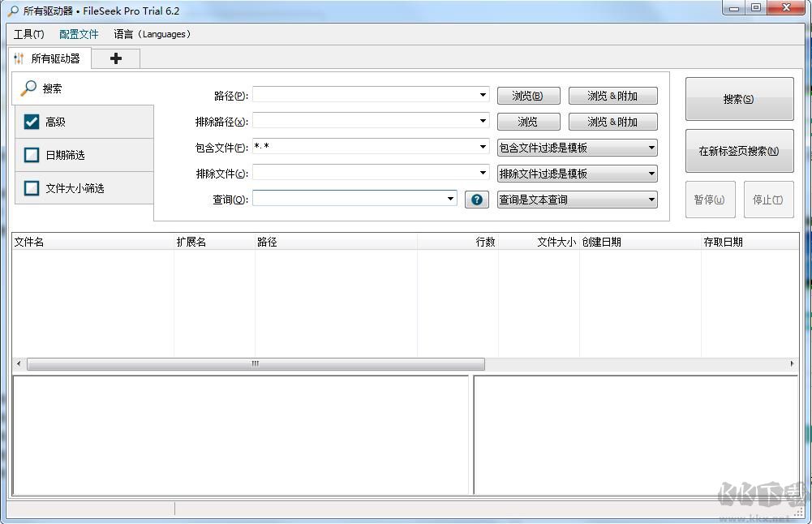Click the horizontal scrollbar below the results list
812x524 pixels.
(x=254, y=363)
